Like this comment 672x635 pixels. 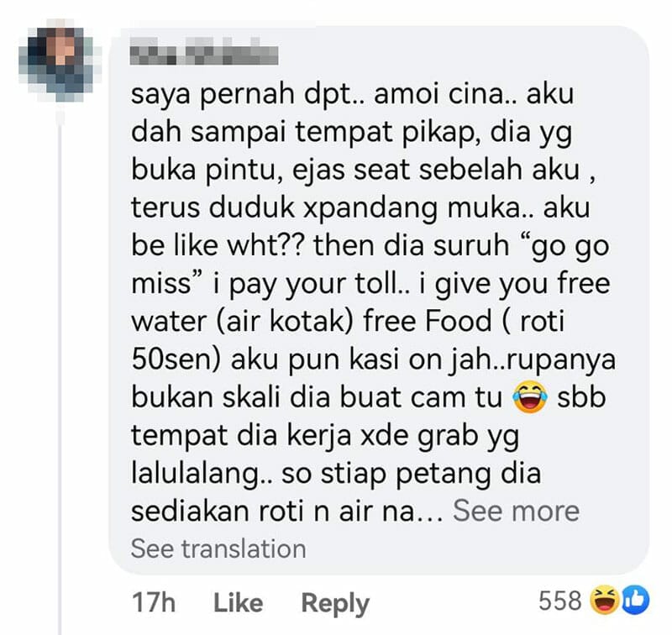pyautogui.click(x=238, y=602)
